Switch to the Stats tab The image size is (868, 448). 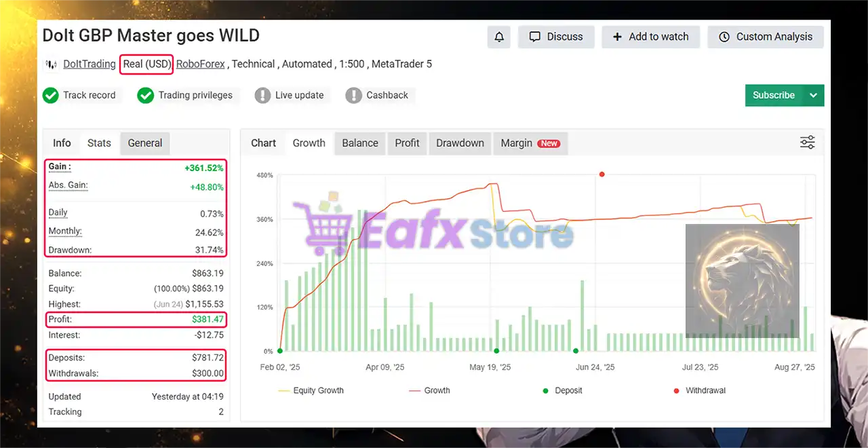coord(99,143)
